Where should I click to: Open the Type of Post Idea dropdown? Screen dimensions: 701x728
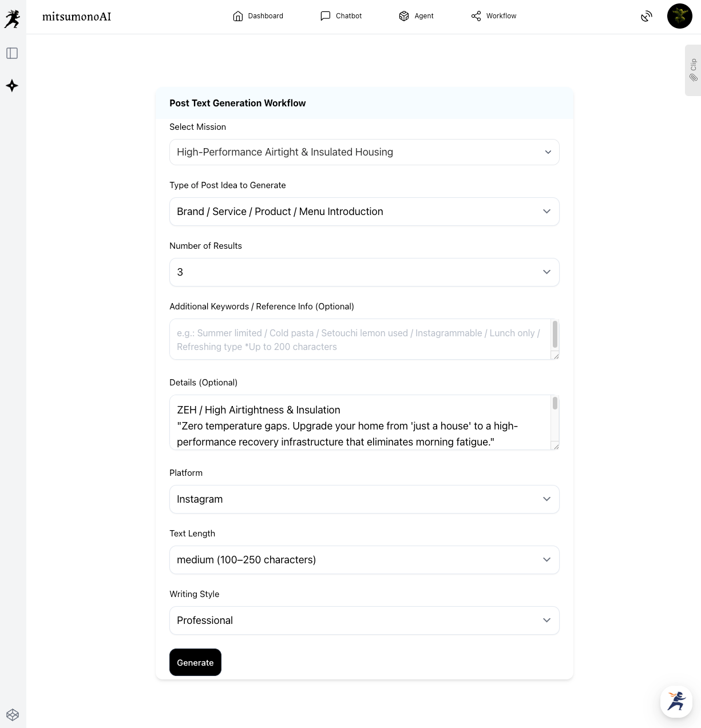[x=364, y=212]
